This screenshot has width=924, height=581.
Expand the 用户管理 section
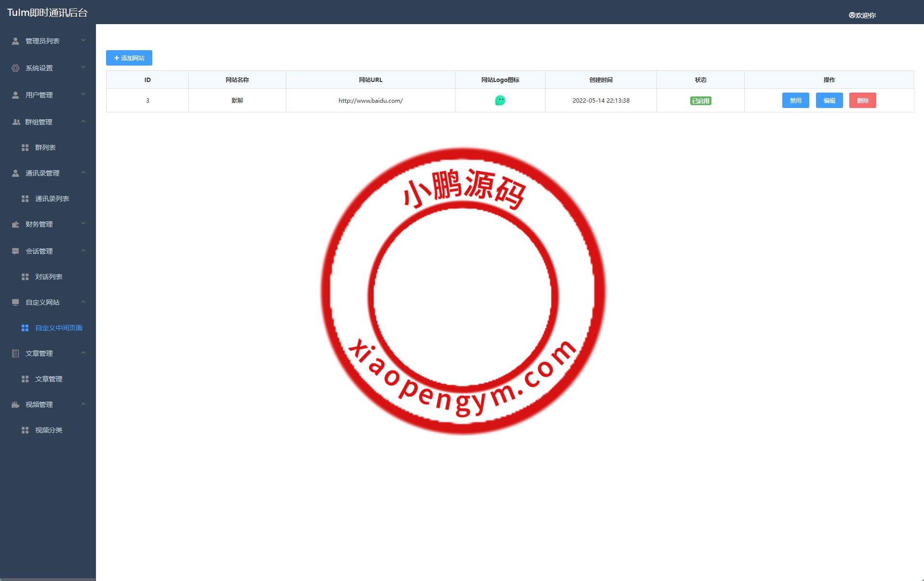(x=83, y=95)
